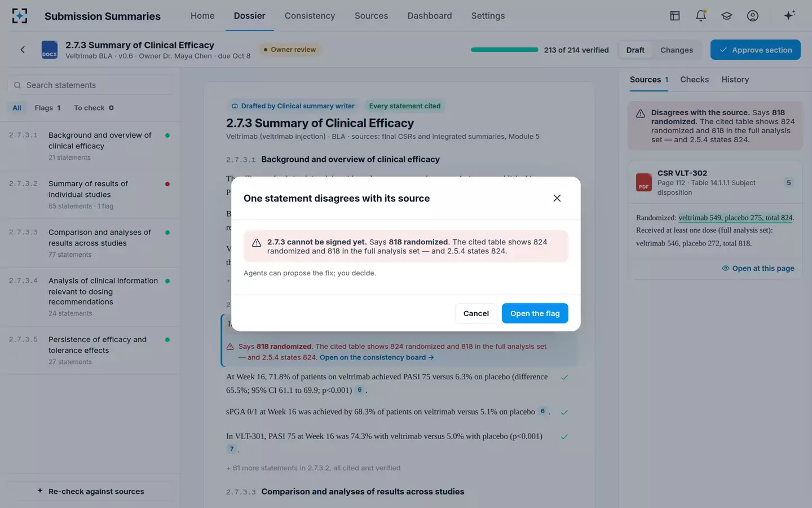This screenshot has width=812, height=508.
Task: Click citation chip 6 after the sPGA statement
Action: 542,411
